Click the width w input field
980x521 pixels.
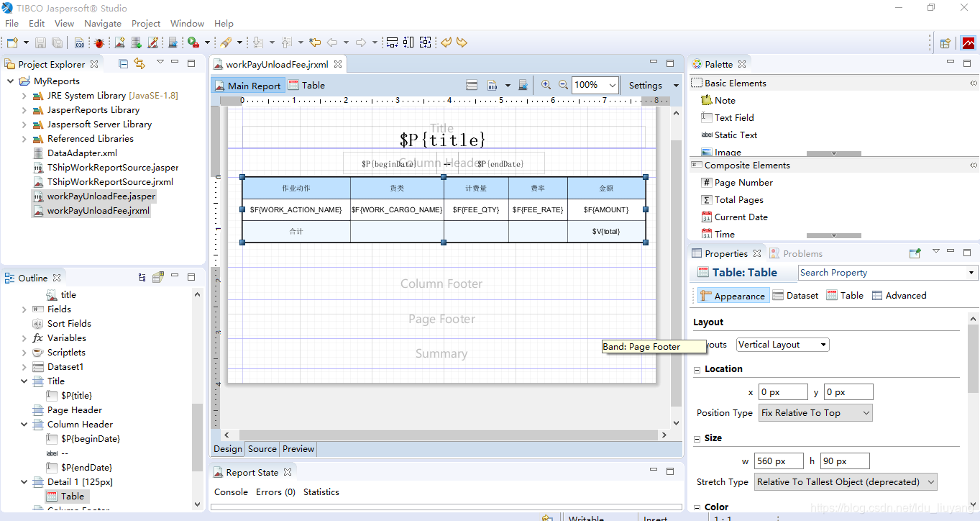[779, 461]
